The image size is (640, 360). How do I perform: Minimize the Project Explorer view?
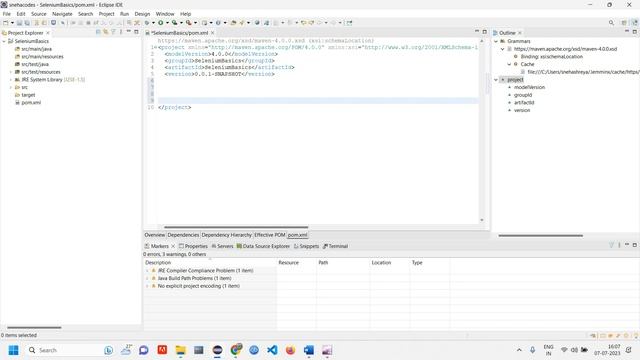[x=129, y=31]
